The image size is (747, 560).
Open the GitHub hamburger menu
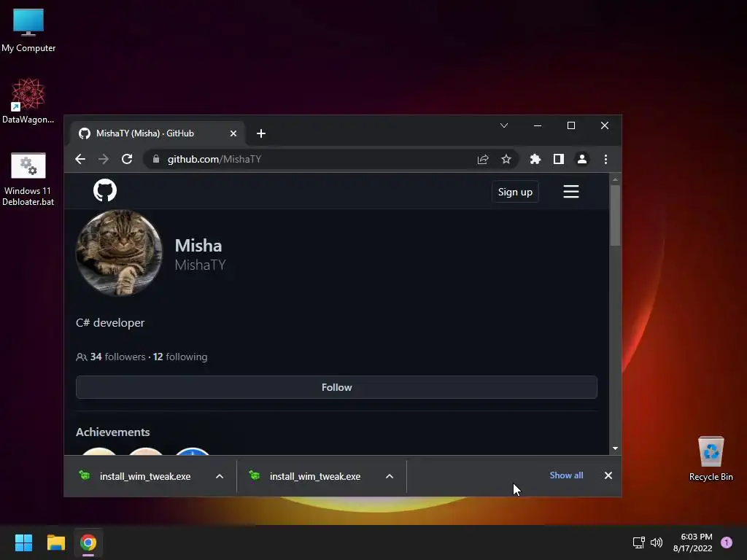click(570, 192)
